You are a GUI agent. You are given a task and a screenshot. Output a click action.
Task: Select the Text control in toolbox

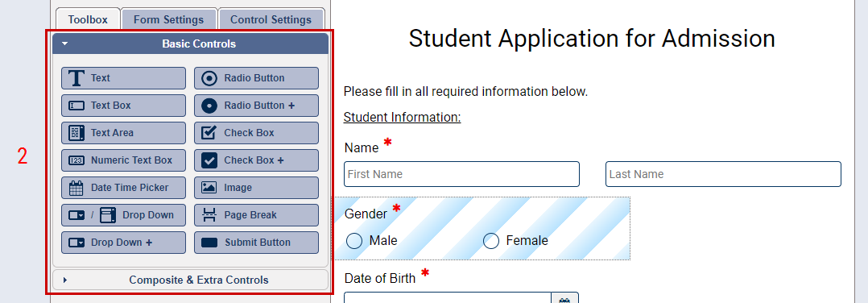point(123,78)
